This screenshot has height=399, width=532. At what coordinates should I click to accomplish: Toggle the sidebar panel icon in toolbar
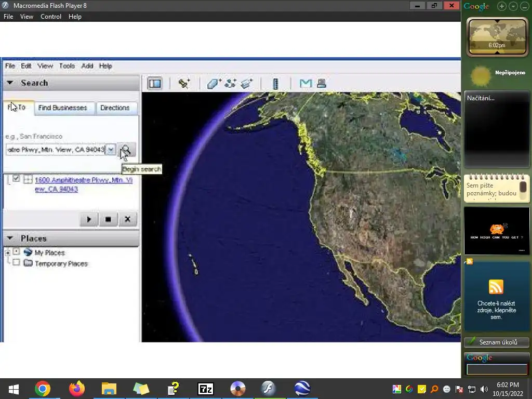click(x=155, y=84)
